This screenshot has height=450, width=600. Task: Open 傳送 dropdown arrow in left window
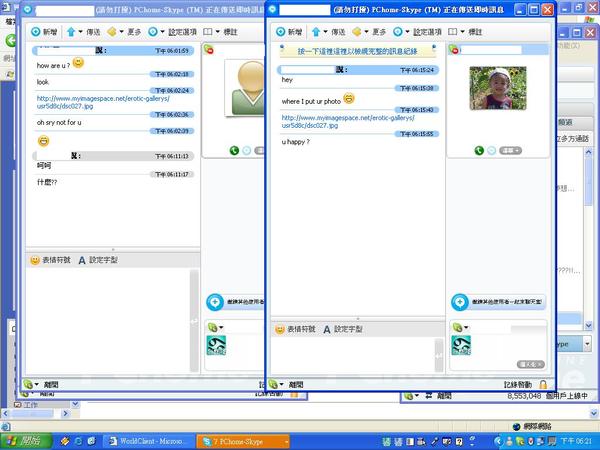80,32
